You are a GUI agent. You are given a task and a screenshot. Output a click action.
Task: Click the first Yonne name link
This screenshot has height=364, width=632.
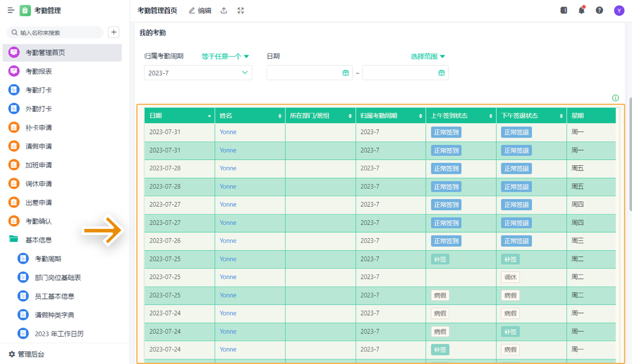click(x=228, y=132)
